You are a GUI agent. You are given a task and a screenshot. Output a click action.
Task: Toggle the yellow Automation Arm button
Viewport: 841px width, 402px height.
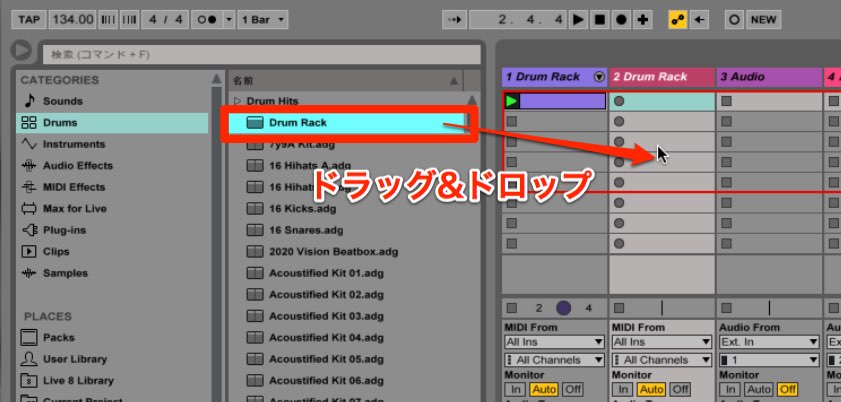[x=677, y=20]
